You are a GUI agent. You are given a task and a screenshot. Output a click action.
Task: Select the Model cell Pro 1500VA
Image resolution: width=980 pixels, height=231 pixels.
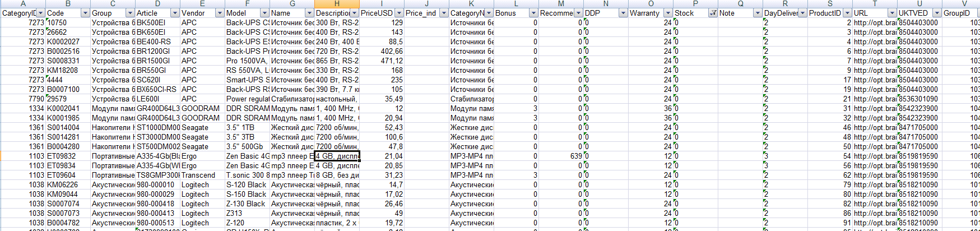point(247,61)
